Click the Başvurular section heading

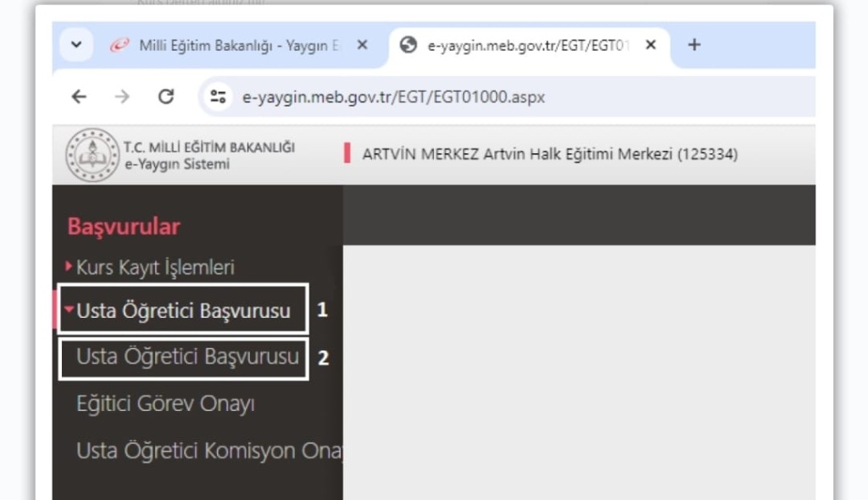(x=124, y=226)
